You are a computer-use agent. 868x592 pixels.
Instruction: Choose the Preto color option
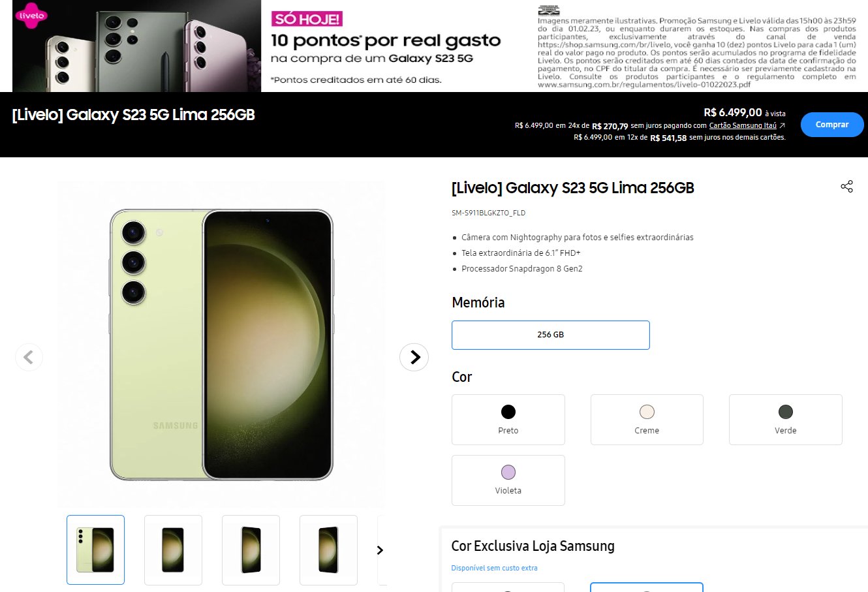(508, 420)
